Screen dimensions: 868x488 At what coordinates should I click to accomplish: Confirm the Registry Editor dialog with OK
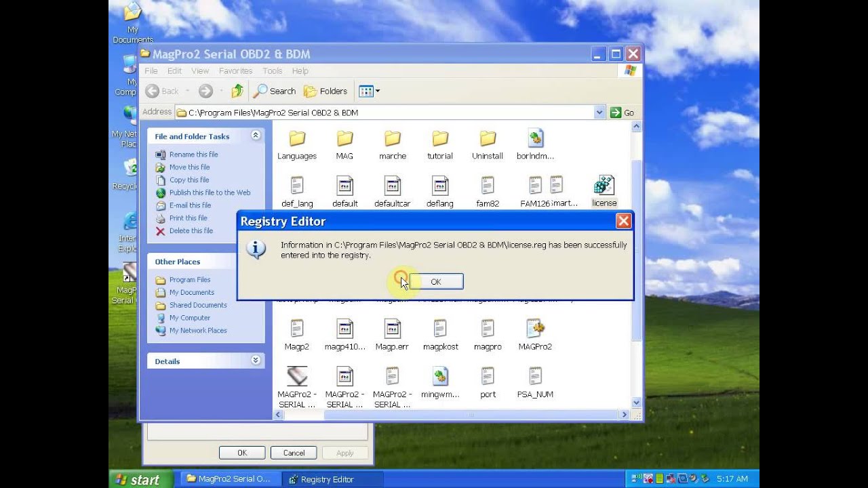point(436,281)
